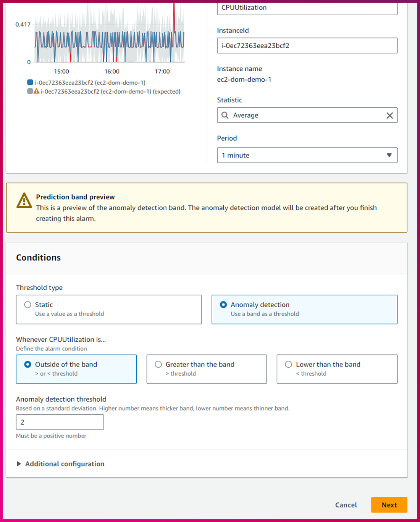This screenshot has height=522, width=420.
Task: Click the Prediction band preview warning icon
Action: pyautogui.click(x=24, y=201)
